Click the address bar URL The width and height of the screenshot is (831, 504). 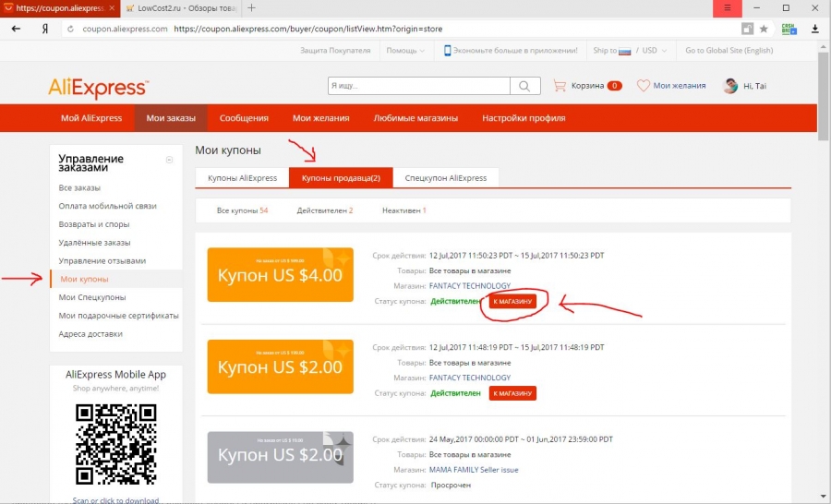[307, 29]
